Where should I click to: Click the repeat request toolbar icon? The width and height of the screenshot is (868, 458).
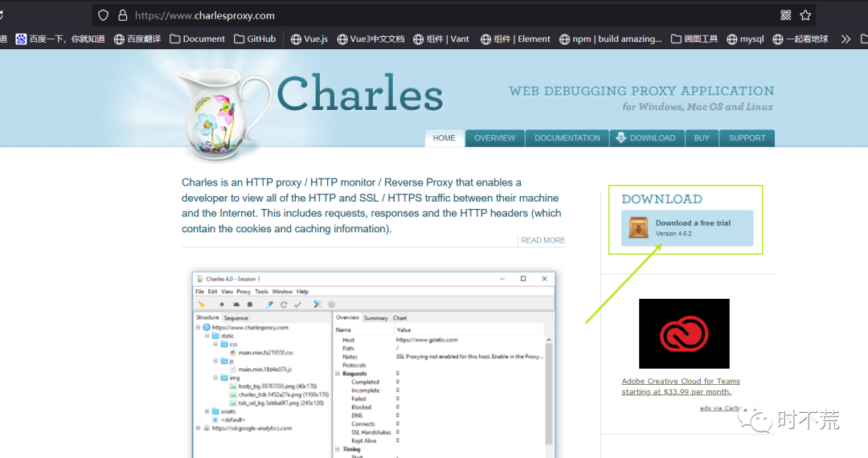[284, 305]
